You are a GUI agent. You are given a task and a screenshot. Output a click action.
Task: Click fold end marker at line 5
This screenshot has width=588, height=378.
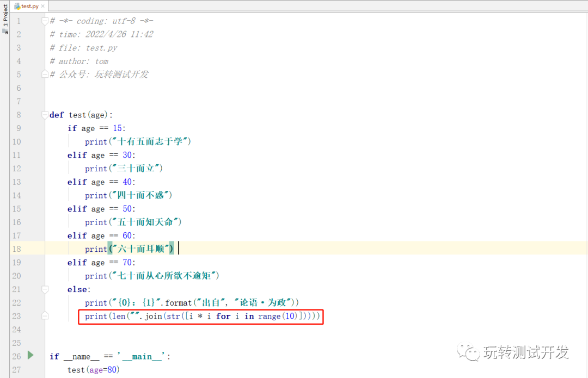click(x=46, y=75)
